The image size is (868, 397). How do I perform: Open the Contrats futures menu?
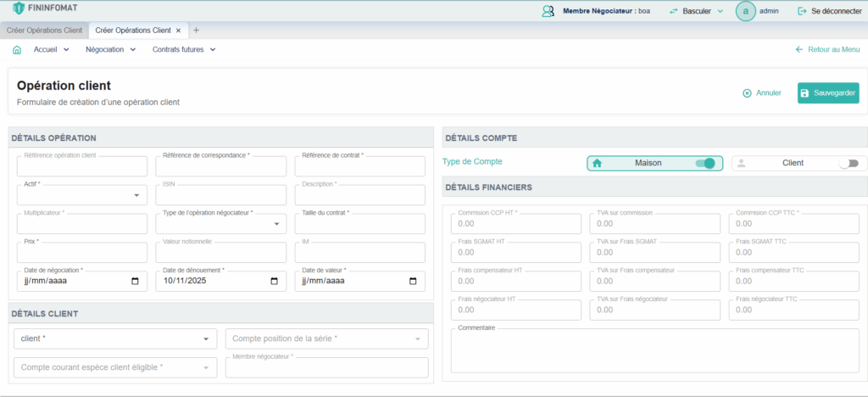[x=184, y=50]
